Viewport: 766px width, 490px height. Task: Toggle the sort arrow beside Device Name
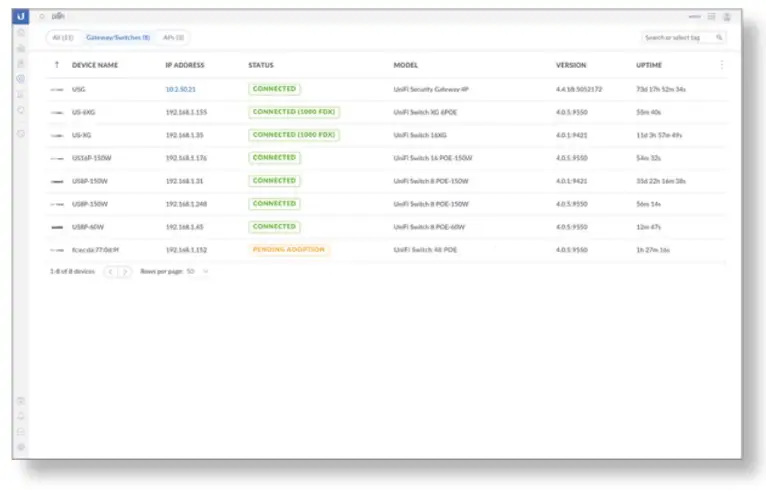[x=57, y=64]
